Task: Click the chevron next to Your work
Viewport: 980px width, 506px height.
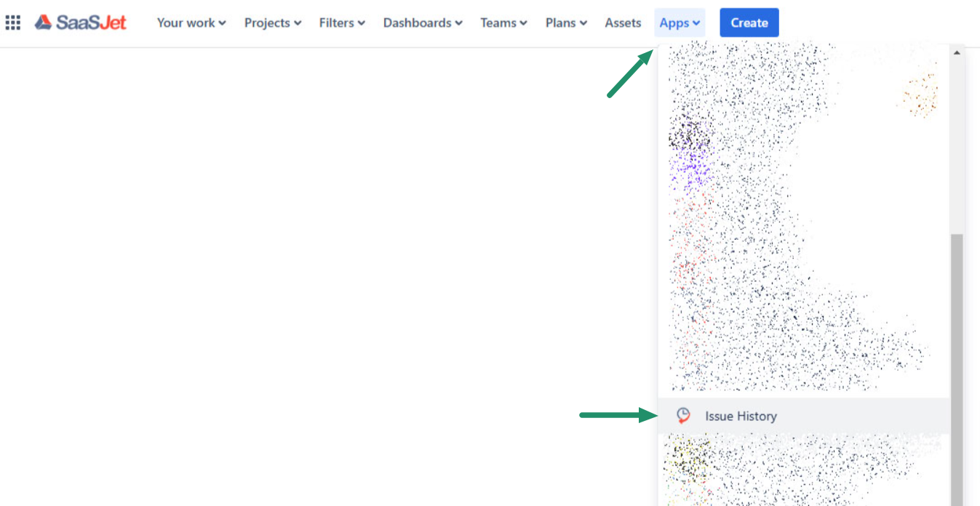Action: click(223, 23)
